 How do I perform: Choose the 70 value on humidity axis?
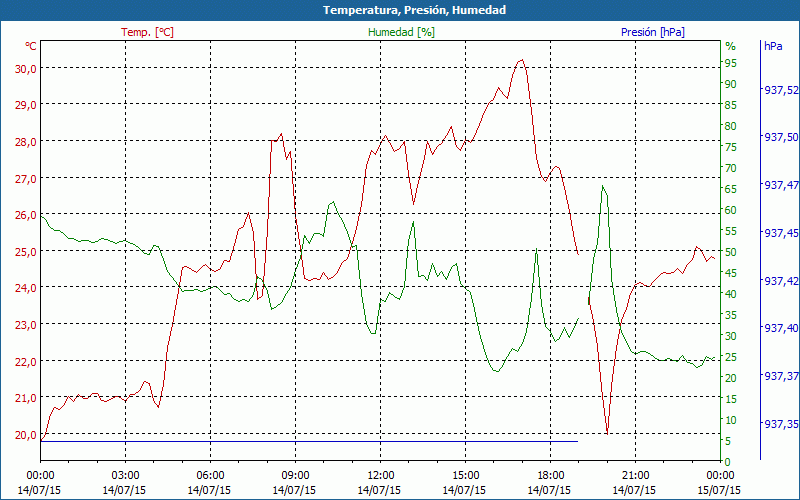pos(731,168)
